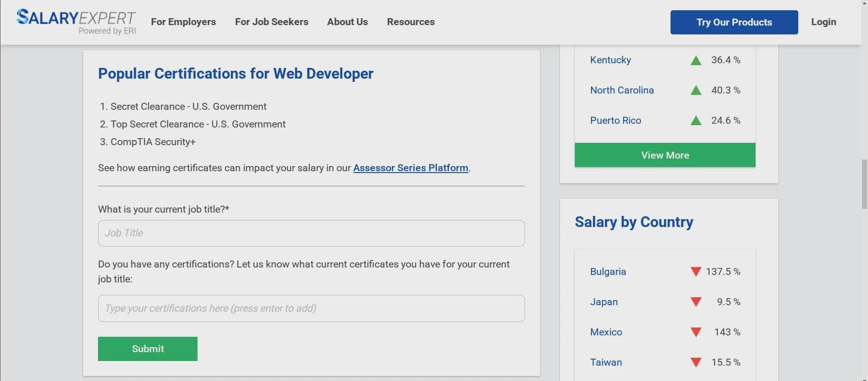Focus the Job Title input field
Image resolution: width=868 pixels, height=381 pixels.
tap(311, 233)
